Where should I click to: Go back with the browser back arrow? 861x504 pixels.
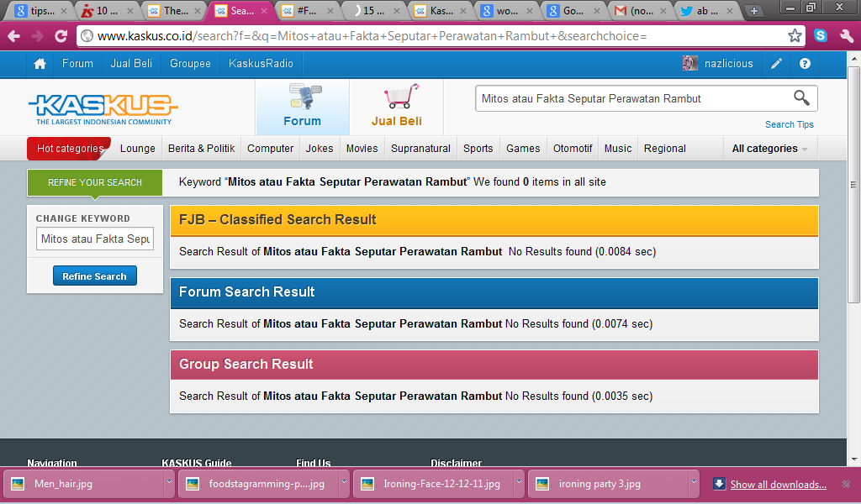13,36
